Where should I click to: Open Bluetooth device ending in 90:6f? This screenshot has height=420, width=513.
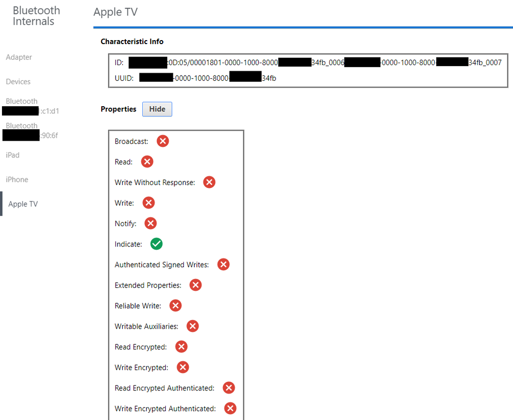[30, 131]
